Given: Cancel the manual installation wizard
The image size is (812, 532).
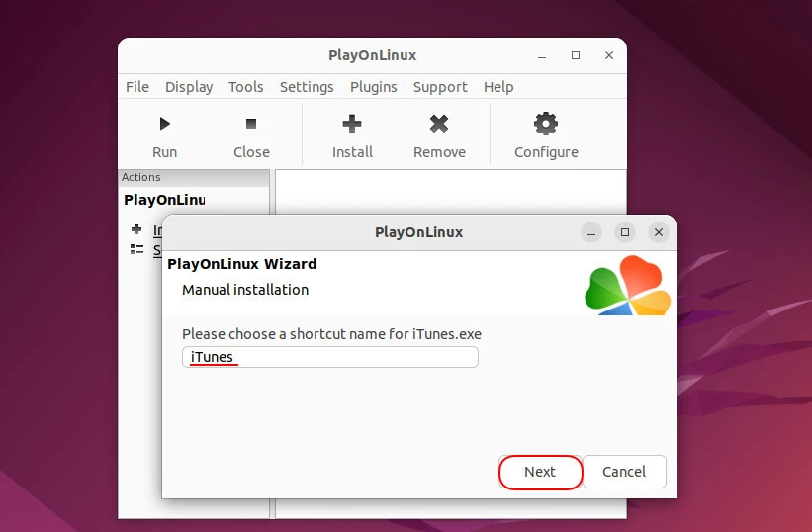Looking at the screenshot, I should click(624, 472).
